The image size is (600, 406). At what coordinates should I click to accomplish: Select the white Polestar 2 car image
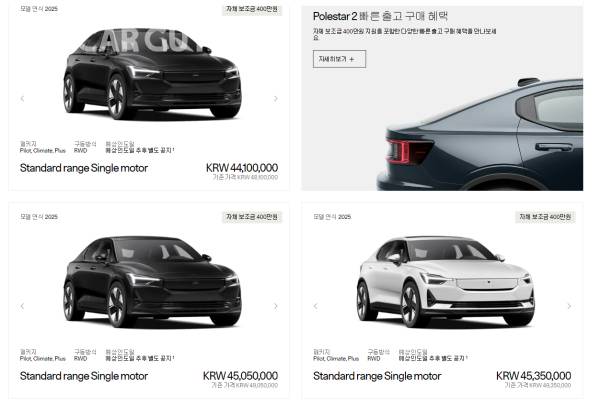[445, 281]
